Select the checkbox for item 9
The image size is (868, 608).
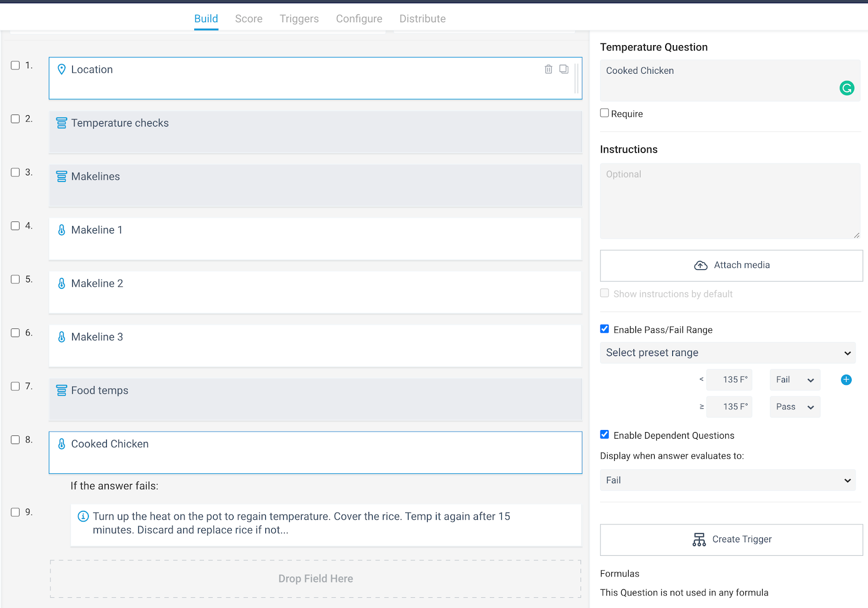[15, 512]
